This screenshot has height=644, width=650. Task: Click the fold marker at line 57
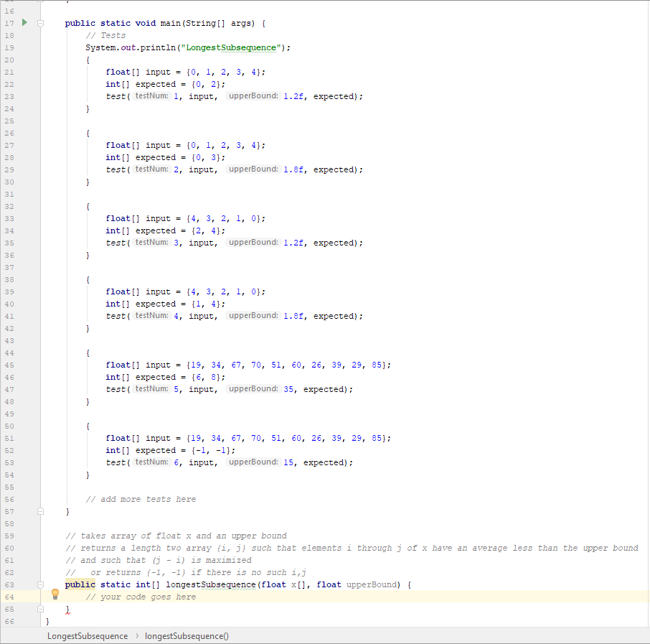point(40,511)
